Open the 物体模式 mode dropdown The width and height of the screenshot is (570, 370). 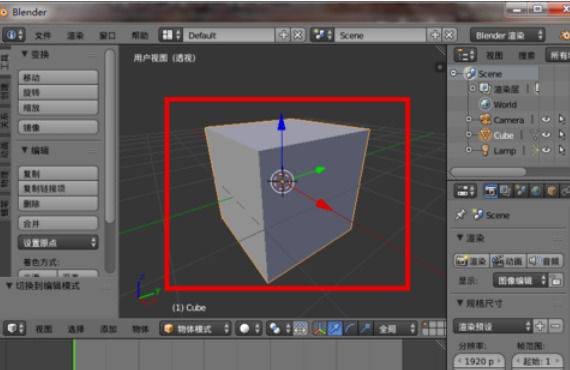[196, 329]
